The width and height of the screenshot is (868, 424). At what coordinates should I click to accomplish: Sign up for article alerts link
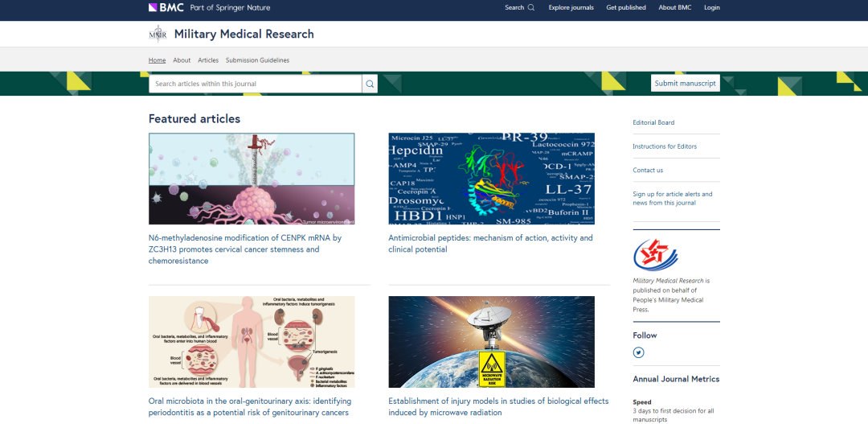pos(672,198)
